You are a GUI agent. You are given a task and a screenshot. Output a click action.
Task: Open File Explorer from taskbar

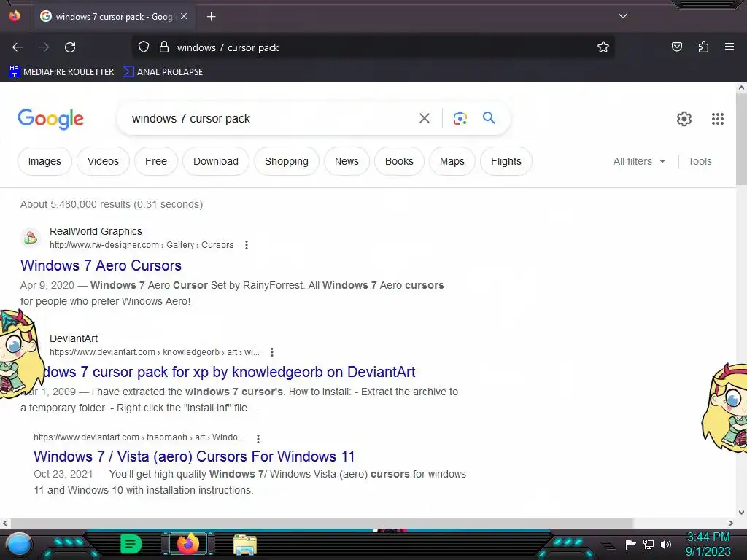pos(245,544)
